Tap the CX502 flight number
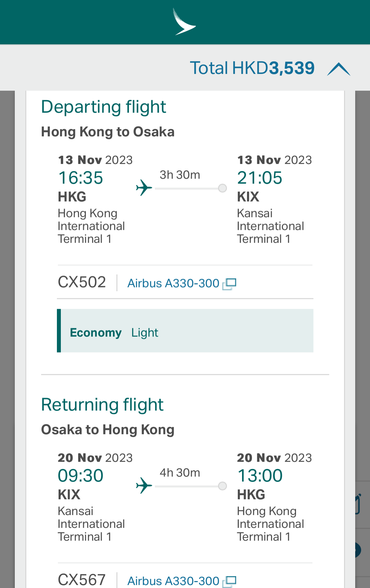 point(82,282)
